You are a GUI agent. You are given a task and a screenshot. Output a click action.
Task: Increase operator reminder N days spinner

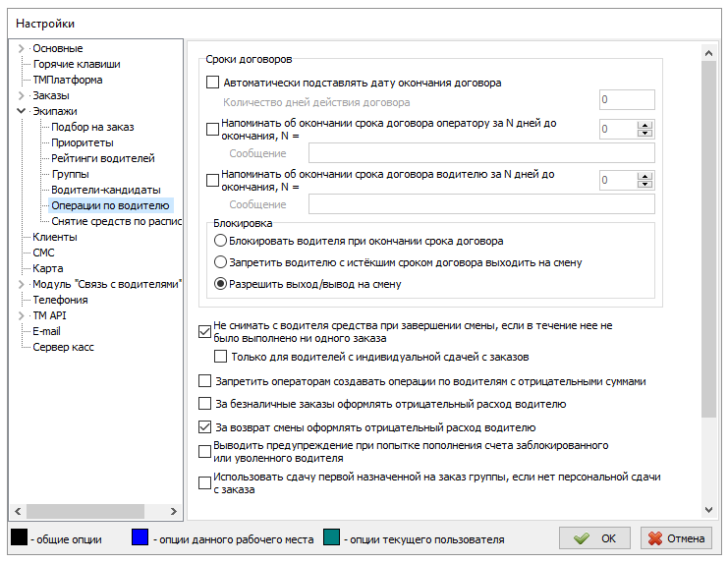pos(645,124)
